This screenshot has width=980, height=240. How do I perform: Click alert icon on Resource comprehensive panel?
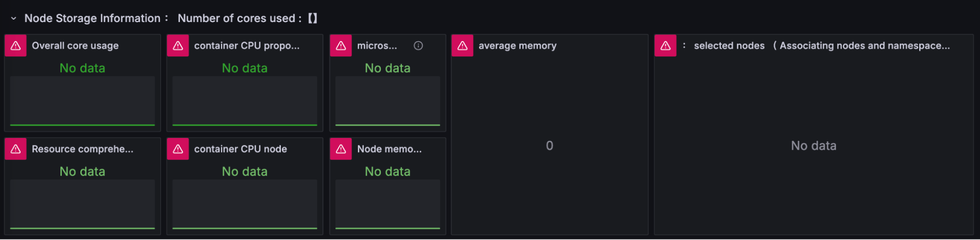(16, 149)
